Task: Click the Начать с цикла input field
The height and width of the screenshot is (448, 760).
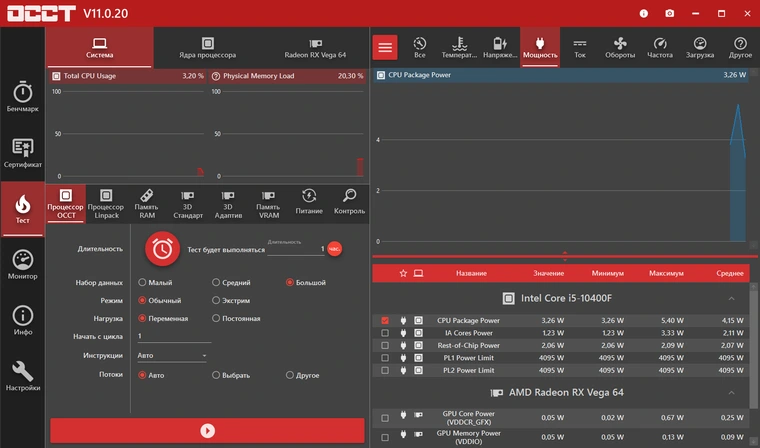Action: tap(174, 336)
